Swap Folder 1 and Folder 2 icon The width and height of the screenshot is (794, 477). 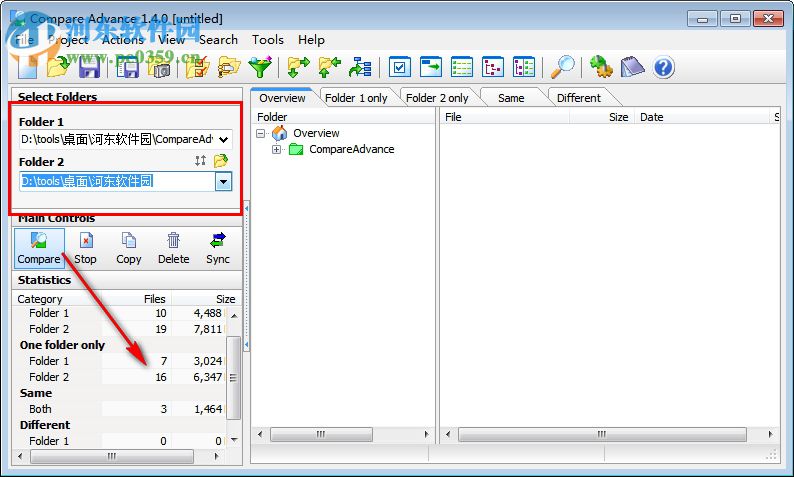coord(201,161)
